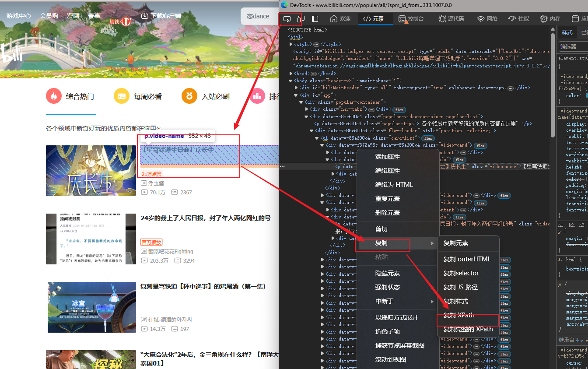Activate the inspect element picker tool
588x369 pixels.
[x=287, y=19]
